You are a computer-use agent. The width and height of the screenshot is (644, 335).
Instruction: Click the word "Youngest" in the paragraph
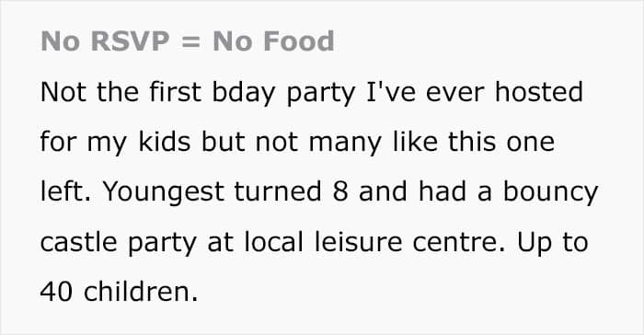[163, 193]
